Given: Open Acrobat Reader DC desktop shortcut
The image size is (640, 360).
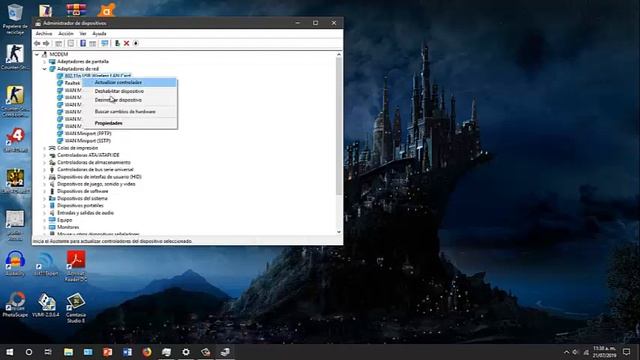Looking at the screenshot, I should 76,266.
